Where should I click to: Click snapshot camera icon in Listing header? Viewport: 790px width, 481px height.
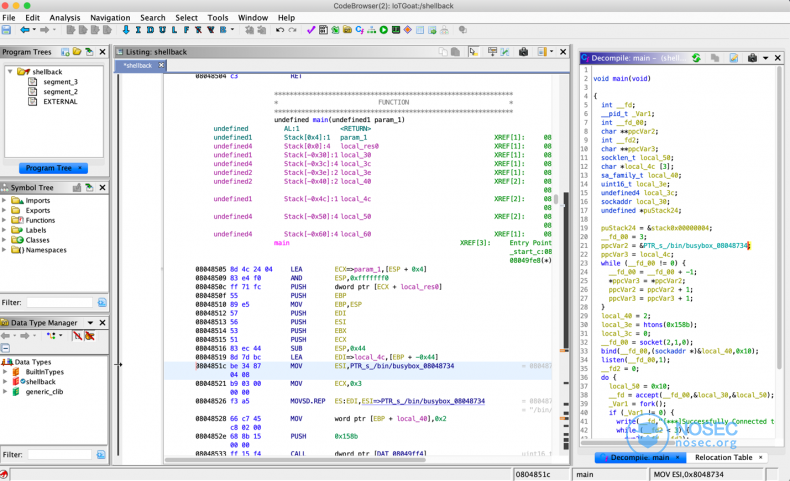(x=523, y=52)
